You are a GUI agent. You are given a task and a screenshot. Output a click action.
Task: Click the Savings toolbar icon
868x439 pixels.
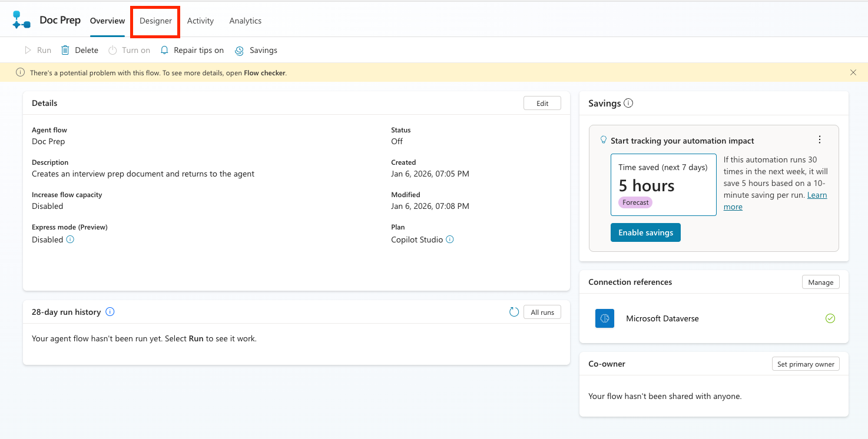coord(240,51)
